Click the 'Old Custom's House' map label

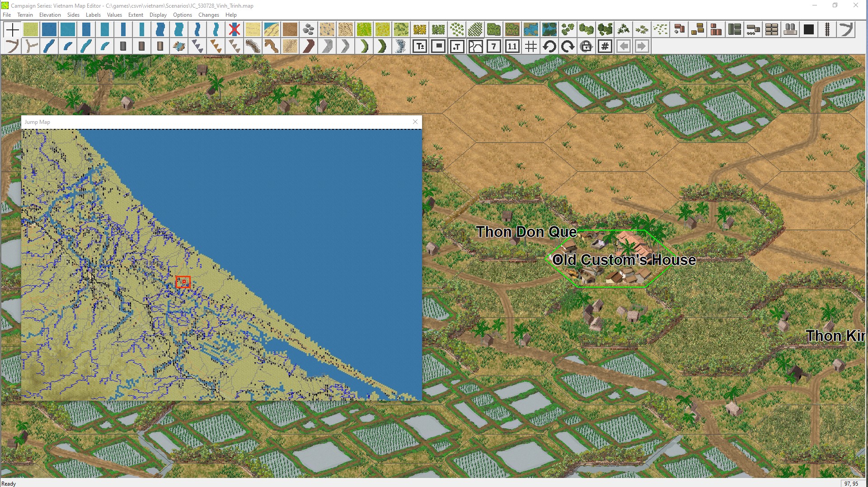point(624,260)
